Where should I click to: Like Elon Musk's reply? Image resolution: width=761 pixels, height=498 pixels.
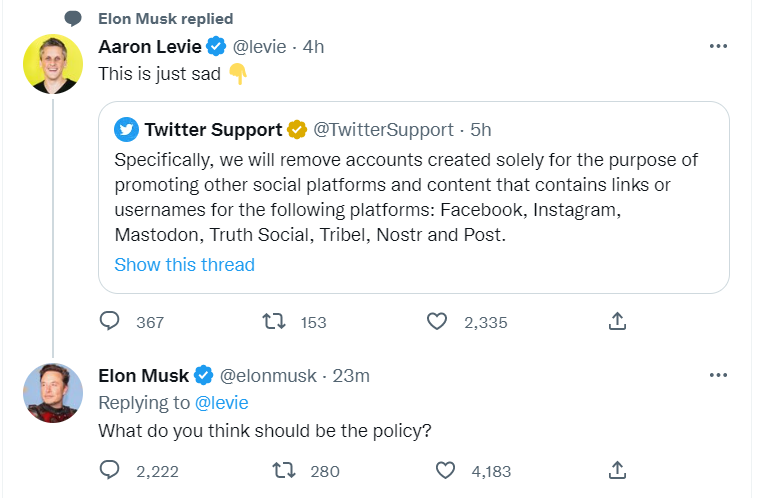[x=447, y=470]
